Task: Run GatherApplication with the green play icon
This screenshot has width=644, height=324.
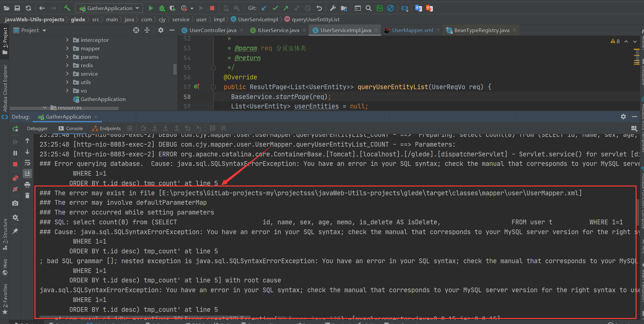Action: point(151,8)
